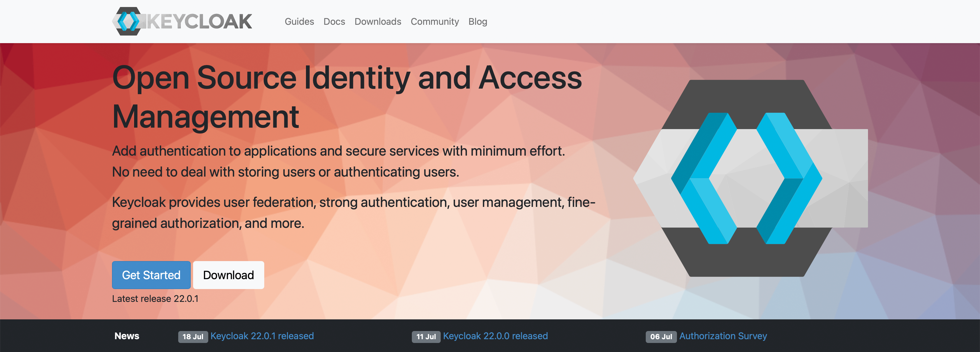
Task: Click the News label in footer bar
Action: pyautogui.click(x=127, y=336)
